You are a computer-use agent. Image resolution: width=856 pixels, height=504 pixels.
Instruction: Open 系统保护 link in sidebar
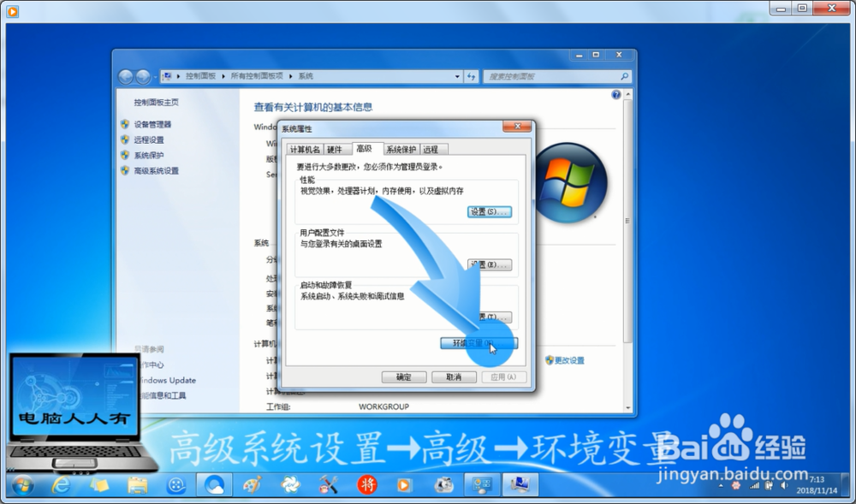(x=148, y=156)
